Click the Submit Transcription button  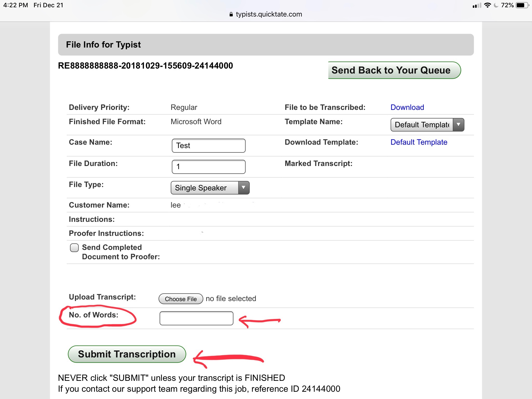click(x=127, y=354)
